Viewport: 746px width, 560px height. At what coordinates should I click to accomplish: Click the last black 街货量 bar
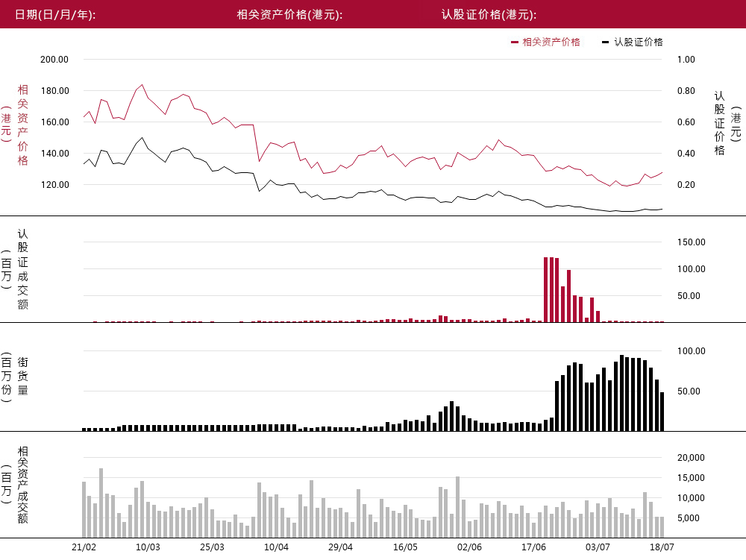pos(662,412)
